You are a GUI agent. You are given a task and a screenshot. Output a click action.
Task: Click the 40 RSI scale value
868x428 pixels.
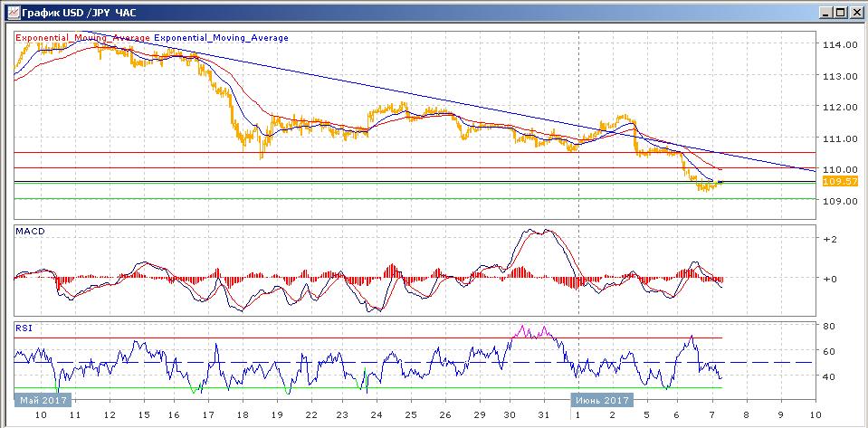click(828, 376)
